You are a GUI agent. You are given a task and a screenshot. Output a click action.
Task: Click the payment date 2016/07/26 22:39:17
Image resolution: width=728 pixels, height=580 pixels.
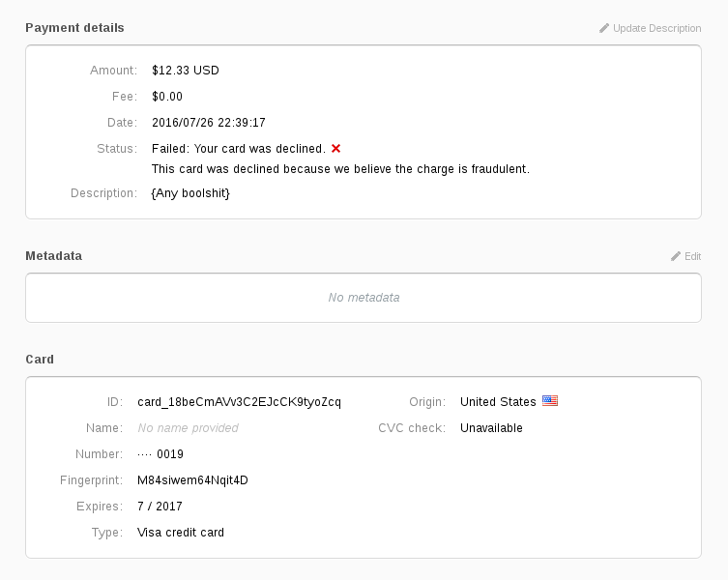tap(209, 123)
